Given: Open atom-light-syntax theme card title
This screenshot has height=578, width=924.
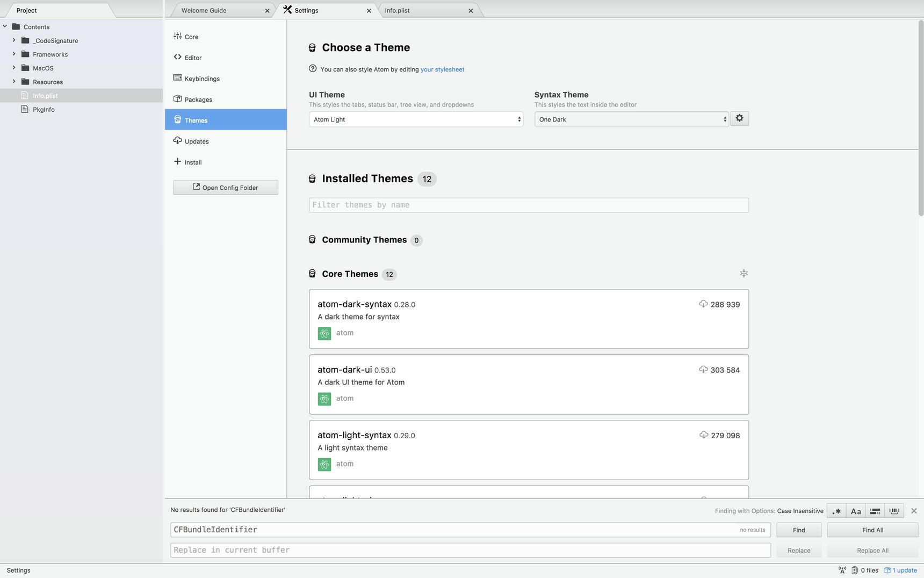Looking at the screenshot, I should (355, 435).
